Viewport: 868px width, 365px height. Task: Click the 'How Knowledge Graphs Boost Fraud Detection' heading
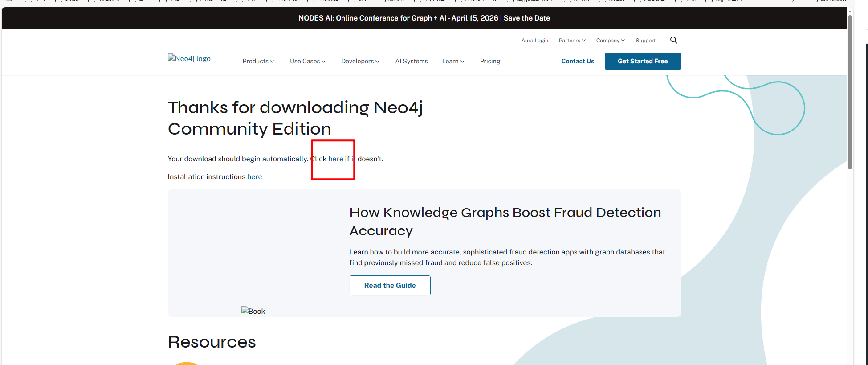tap(505, 221)
